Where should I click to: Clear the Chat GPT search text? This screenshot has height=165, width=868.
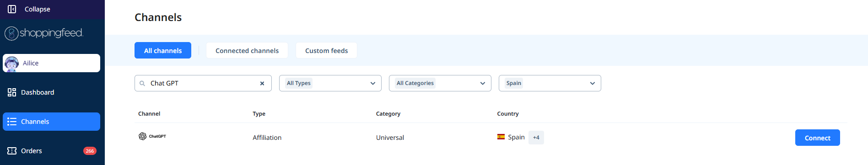[x=262, y=83]
